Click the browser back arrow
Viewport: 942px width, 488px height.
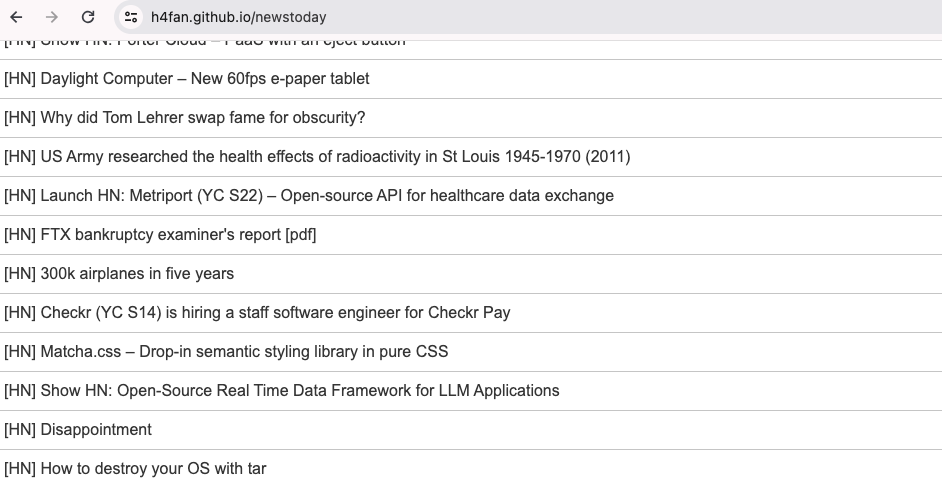[16, 17]
